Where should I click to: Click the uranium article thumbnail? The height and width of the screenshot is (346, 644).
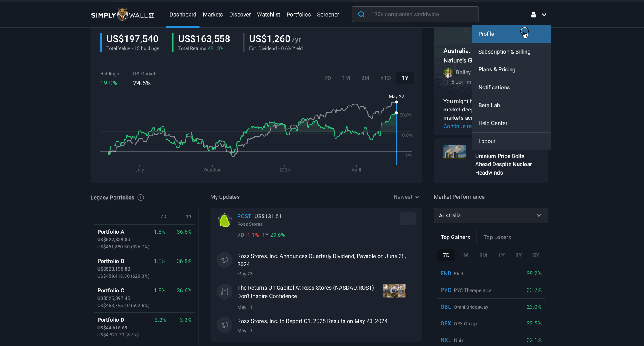454,152
